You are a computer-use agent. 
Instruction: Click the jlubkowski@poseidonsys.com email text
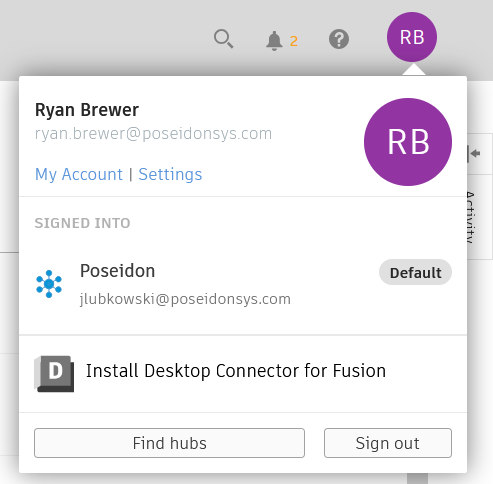point(185,299)
